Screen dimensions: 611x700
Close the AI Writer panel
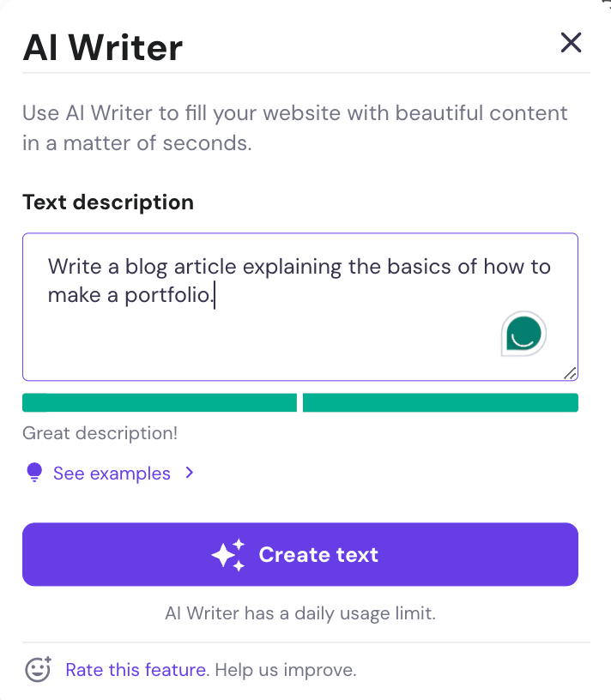(x=571, y=43)
